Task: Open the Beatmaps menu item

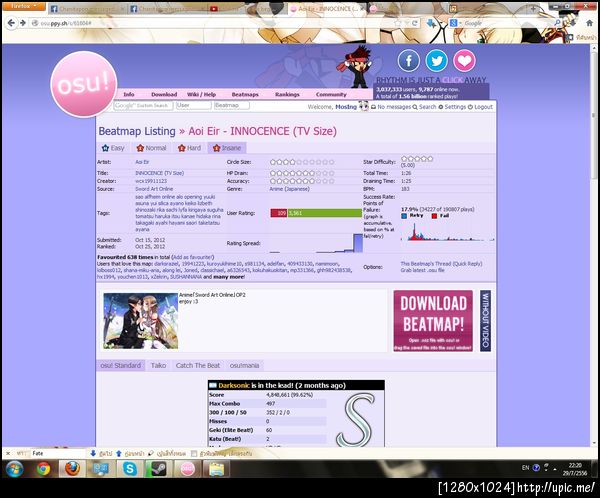Action: coord(245,94)
